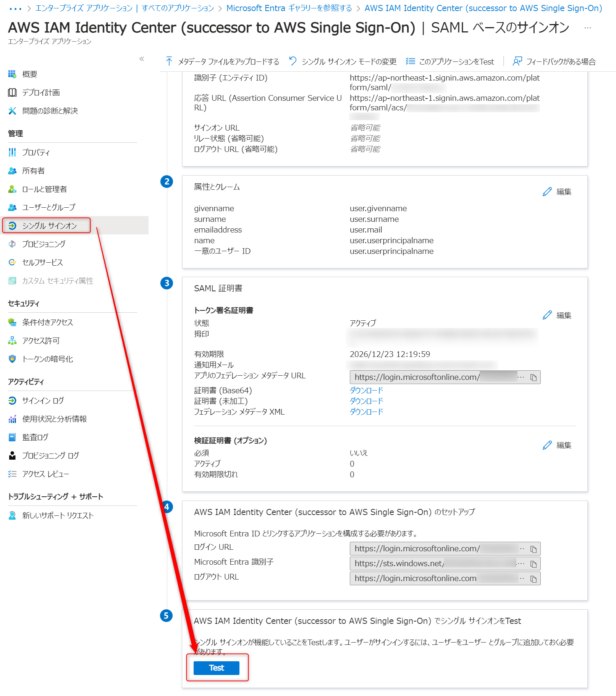The width and height of the screenshot is (616, 696).
Task: Open the プロパティ bars icon
Action: [12, 152]
